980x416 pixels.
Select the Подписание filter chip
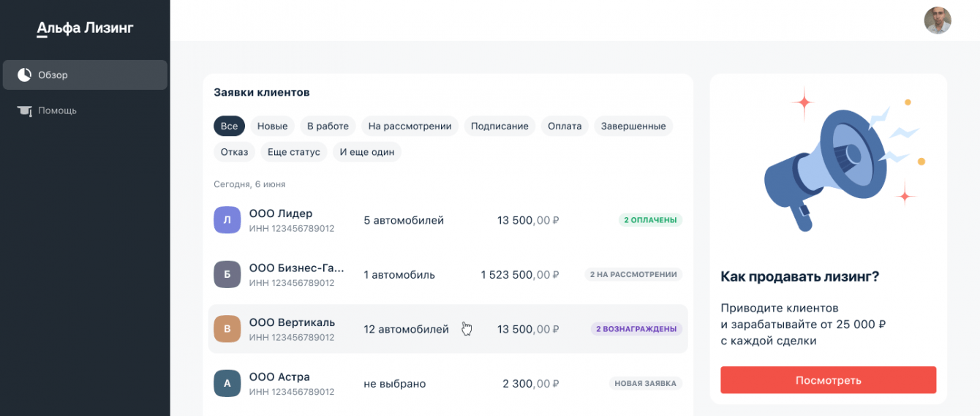(500, 126)
